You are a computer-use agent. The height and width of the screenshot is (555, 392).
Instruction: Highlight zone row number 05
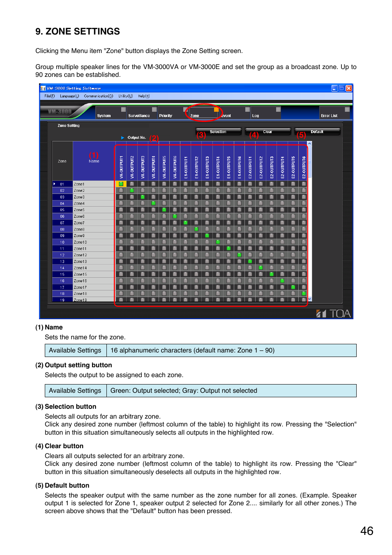click(x=62, y=210)
